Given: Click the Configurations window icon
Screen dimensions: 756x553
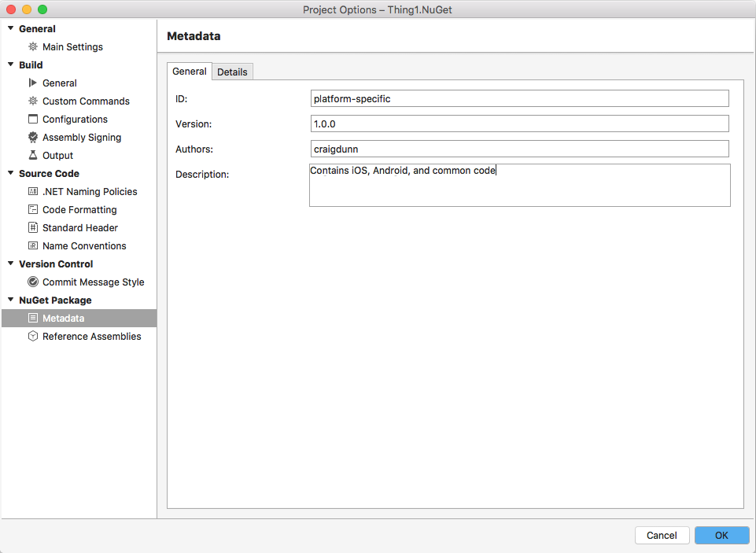Looking at the screenshot, I should [x=33, y=120].
